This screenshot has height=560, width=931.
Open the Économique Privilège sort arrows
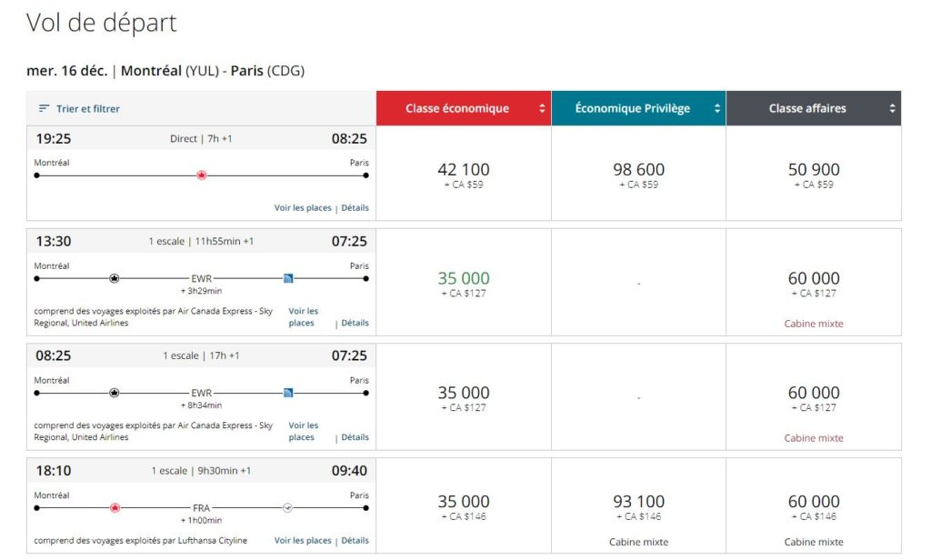[x=718, y=107]
